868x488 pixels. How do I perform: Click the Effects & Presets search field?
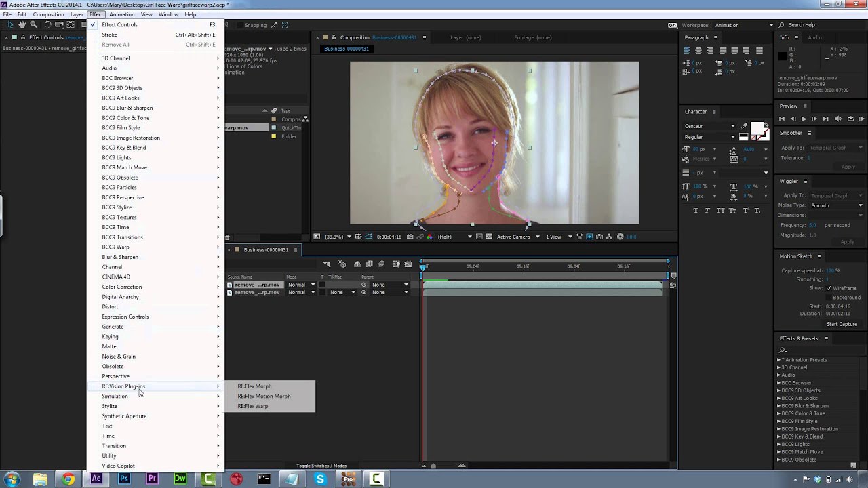pyautogui.click(x=823, y=350)
